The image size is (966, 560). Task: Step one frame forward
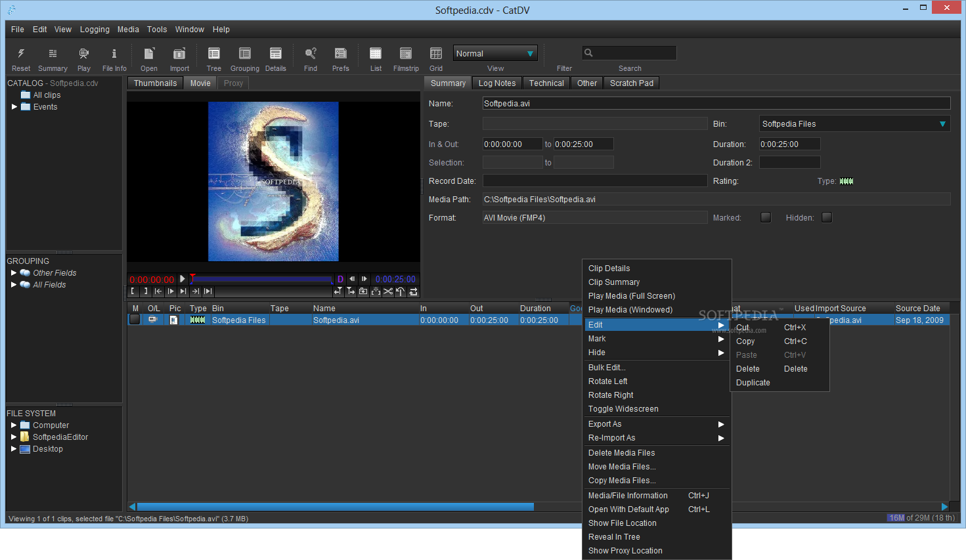pos(364,279)
